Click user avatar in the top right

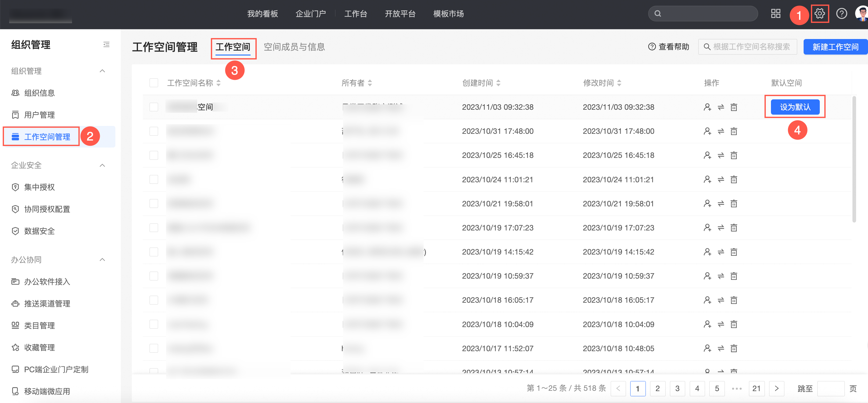pos(862,14)
